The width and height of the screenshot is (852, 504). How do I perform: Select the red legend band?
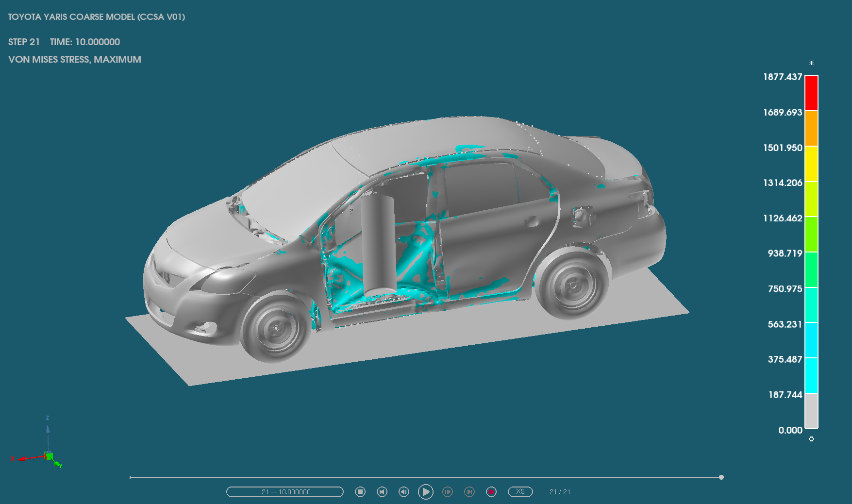coord(811,93)
